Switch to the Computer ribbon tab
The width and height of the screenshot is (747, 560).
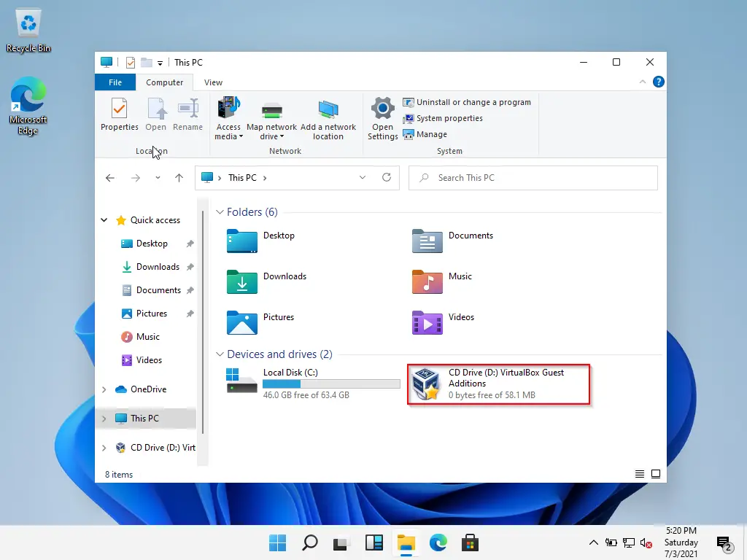[x=164, y=82]
